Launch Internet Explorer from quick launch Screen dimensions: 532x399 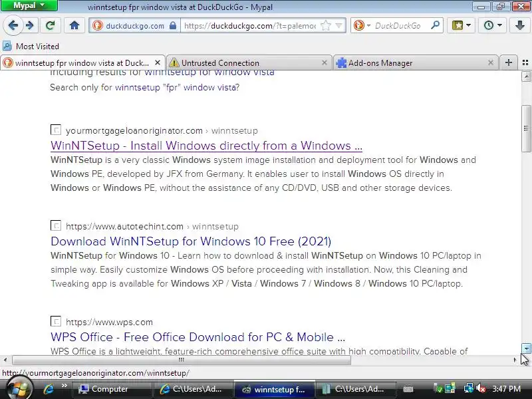click(x=49, y=389)
